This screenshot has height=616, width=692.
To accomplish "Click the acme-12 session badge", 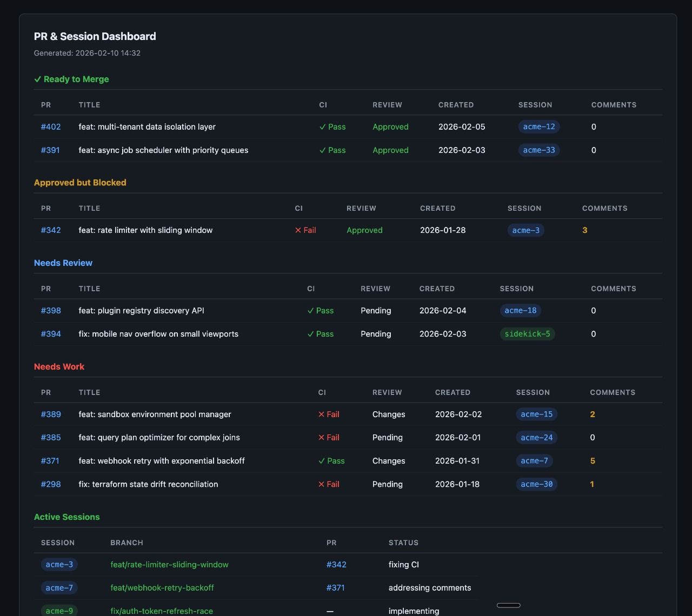I will (x=539, y=127).
